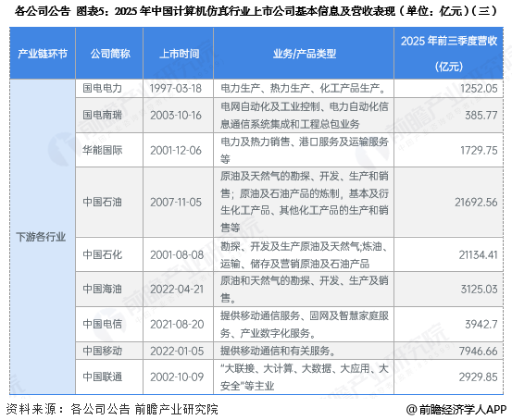
Task: Click listing date 2001-12-06
Action: pyautogui.click(x=176, y=151)
